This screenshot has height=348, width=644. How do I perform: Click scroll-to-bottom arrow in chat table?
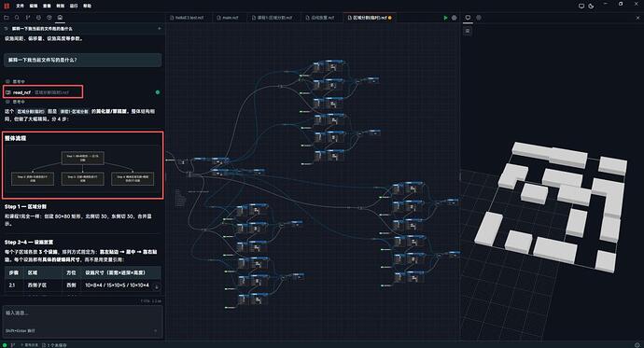coord(157,286)
